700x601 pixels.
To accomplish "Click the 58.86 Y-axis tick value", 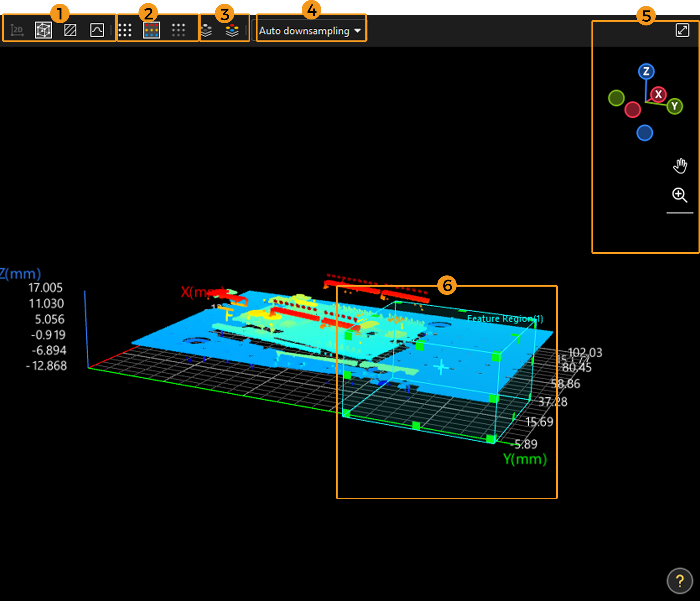I will point(565,384).
